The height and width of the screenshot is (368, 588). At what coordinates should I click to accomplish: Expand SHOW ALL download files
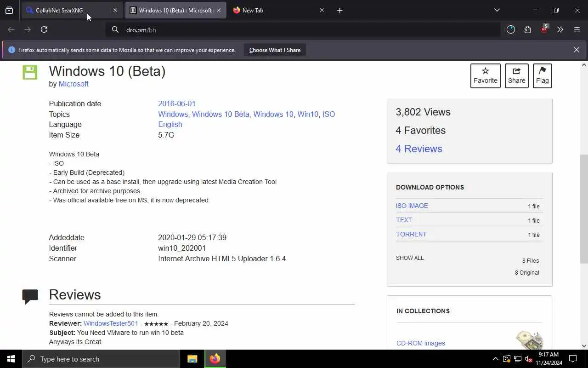click(x=410, y=258)
